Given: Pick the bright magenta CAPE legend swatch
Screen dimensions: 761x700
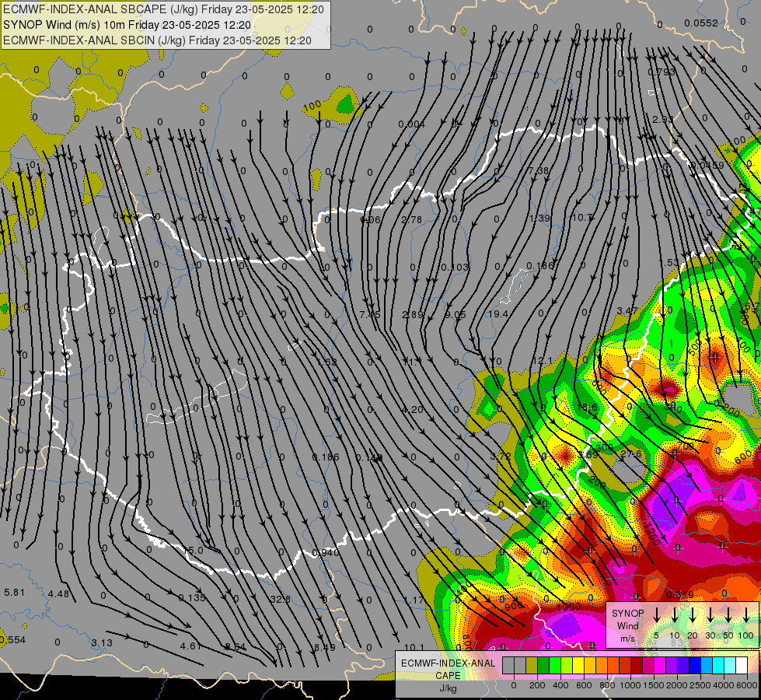Looking at the screenshot, I should (x=660, y=665).
